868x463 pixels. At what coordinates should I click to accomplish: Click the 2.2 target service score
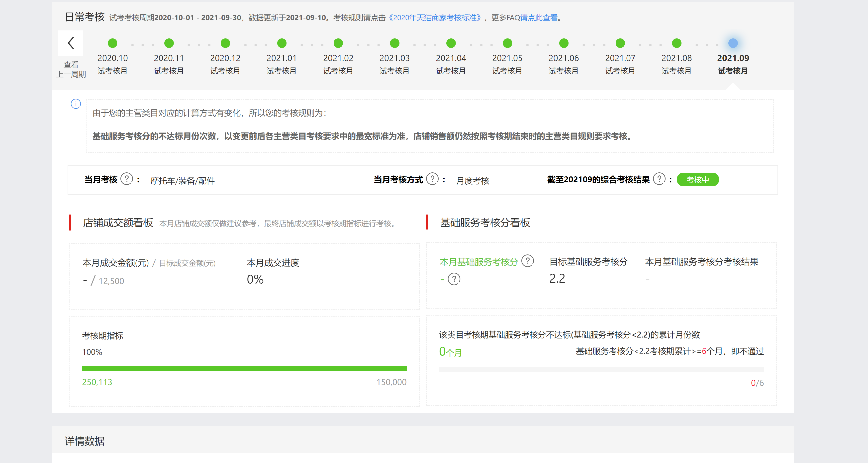coord(557,279)
